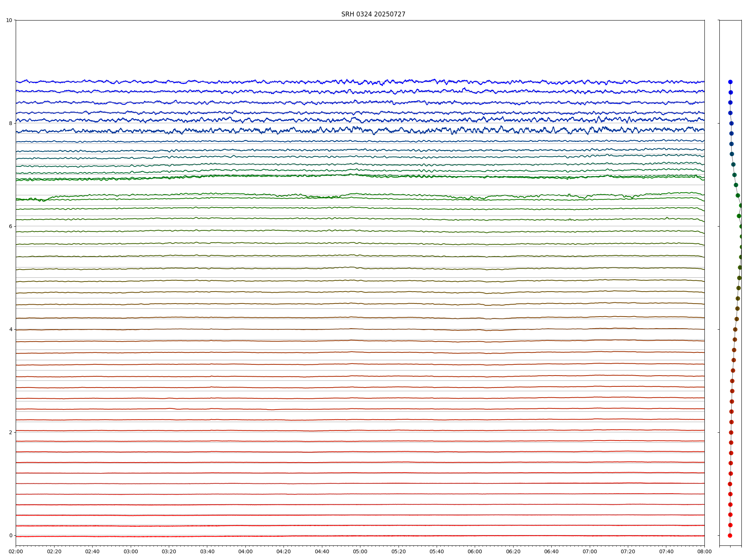Click the y-axis label 10
The image size is (747, 560).
pos(9,20)
